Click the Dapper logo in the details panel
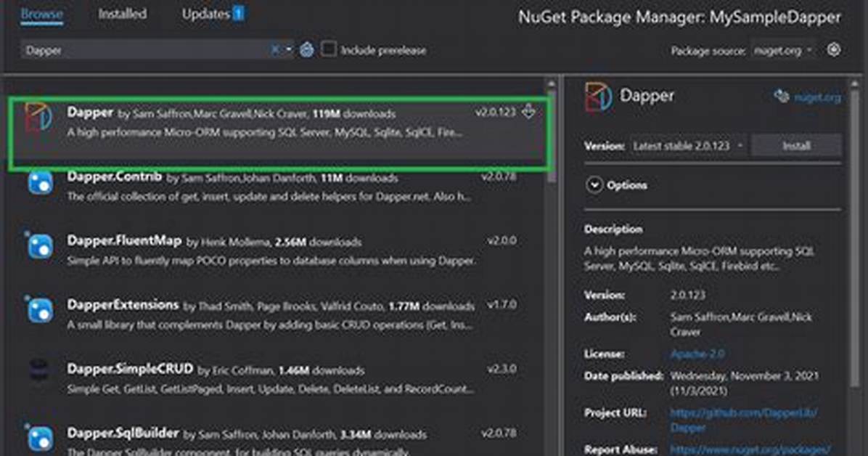Viewport: 868px width, 456px height. 599,97
